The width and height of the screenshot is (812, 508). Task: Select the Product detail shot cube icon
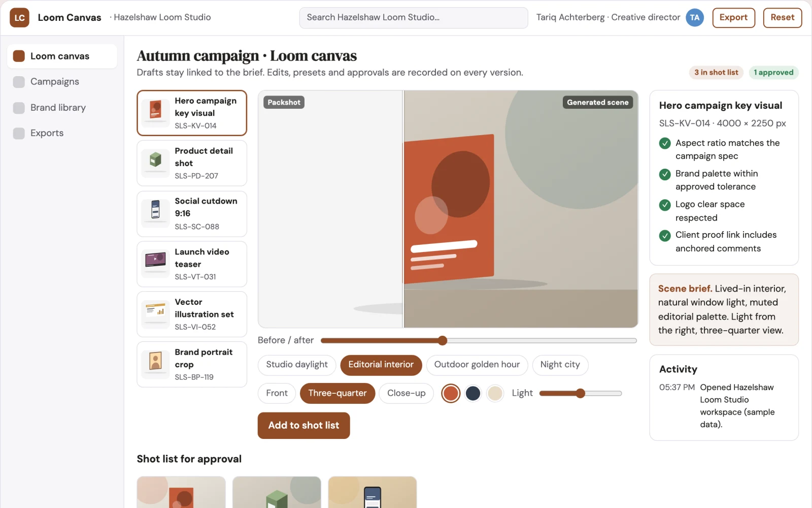click(156, 163)
